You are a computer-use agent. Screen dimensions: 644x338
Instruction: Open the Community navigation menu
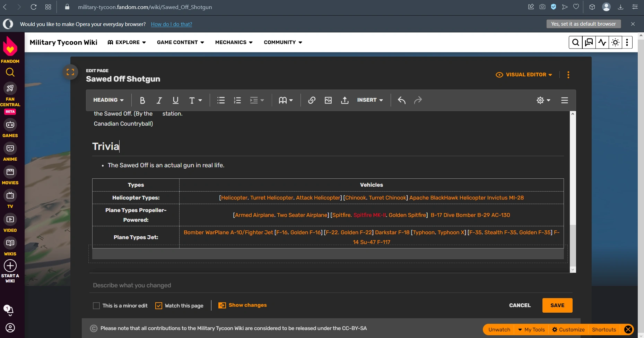(283, 42)
